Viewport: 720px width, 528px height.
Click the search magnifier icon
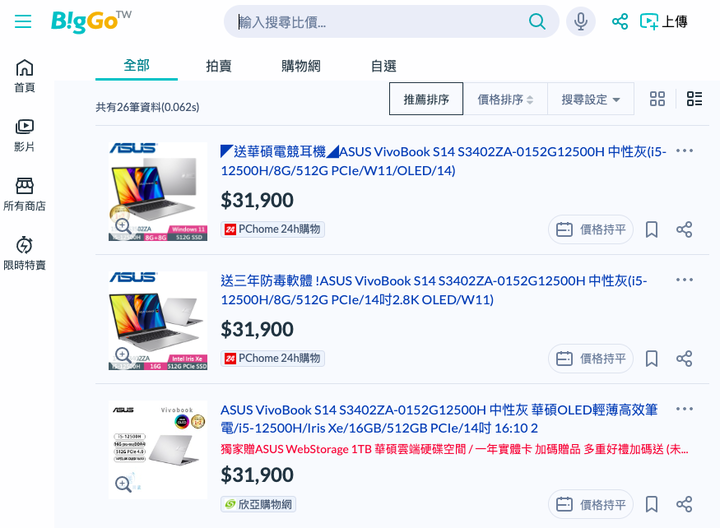tap(537, 21)
